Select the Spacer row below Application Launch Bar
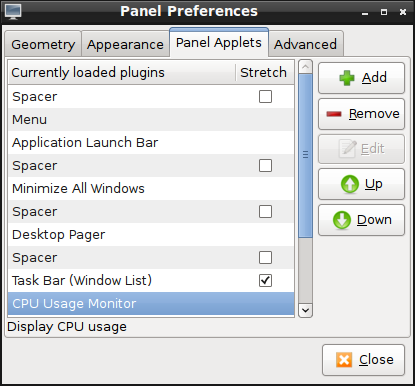Screen dimensions: 415x386 (151, 166)
